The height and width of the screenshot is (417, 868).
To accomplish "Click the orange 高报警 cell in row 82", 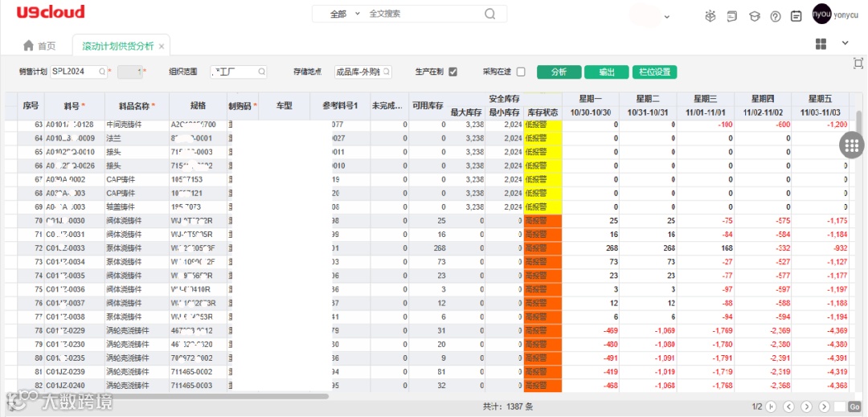I will click(542, 385).
